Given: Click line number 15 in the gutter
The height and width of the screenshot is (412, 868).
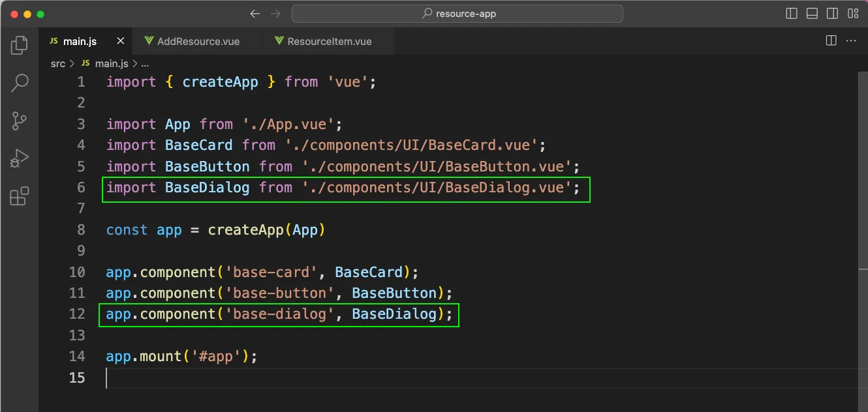Looking at the screenshot, I should 77,377.
